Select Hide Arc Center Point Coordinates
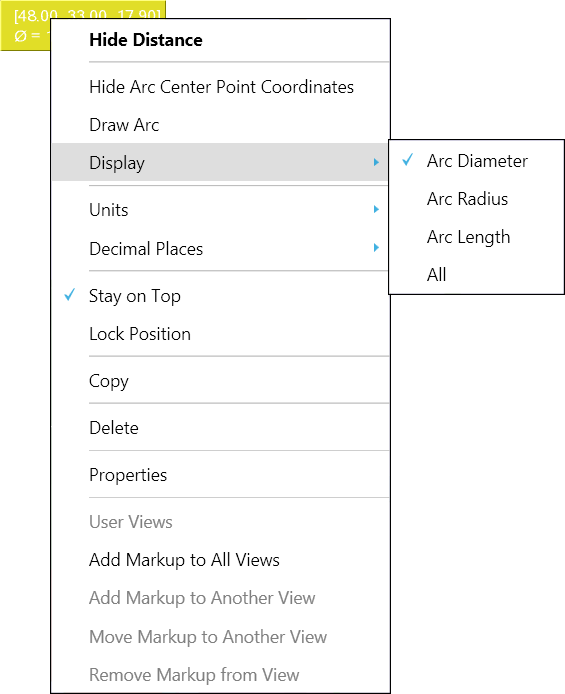Image resolution: width=565 pixels, height=694 pixels. click(x=220, y=87)
